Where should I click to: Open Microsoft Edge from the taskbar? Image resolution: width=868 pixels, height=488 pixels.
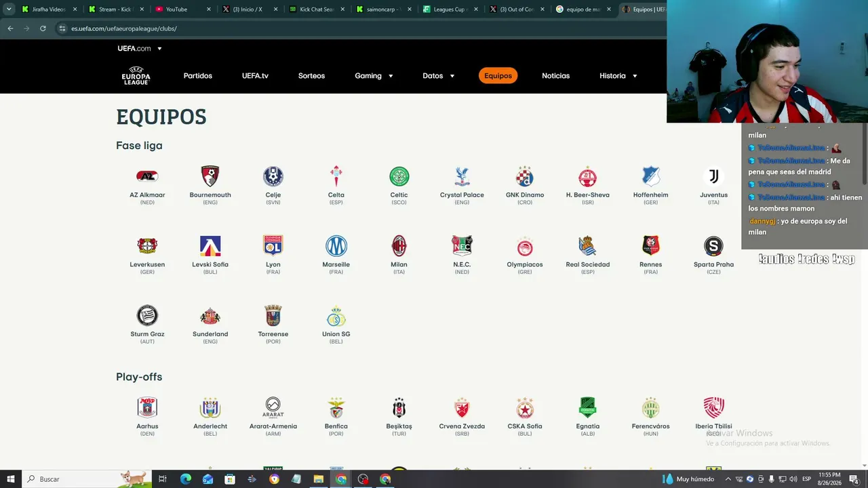tap(186, 479)
